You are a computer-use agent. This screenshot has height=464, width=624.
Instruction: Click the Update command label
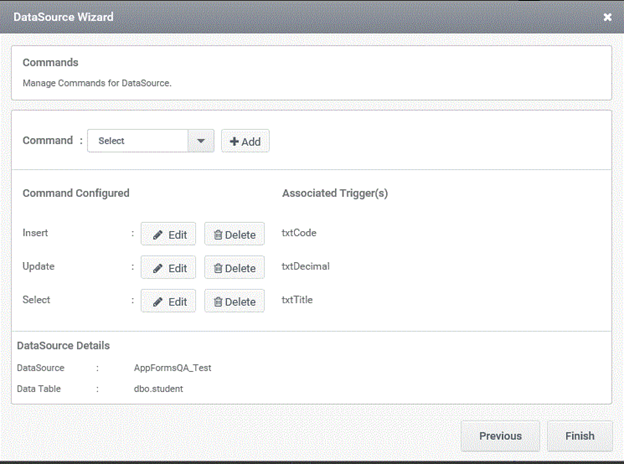point(38,266)
